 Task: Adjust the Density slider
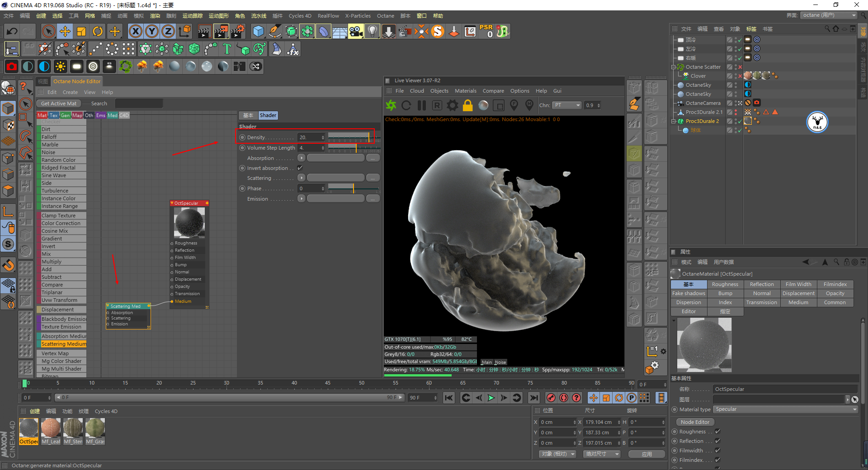pos(354,136)
